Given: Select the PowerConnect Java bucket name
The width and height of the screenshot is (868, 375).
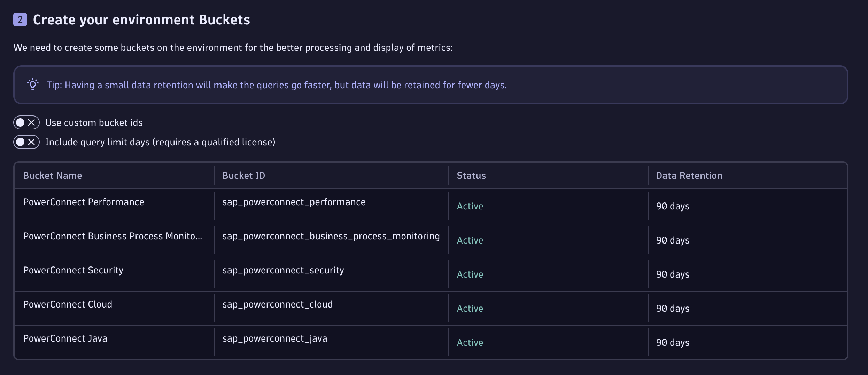Looking at the screenshot, I should coord(65,338).
